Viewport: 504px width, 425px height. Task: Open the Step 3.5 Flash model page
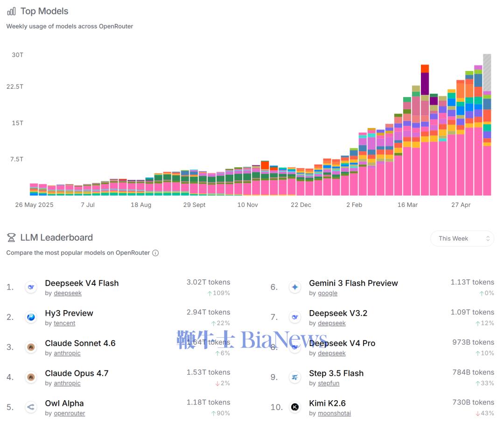coord(336,373)
